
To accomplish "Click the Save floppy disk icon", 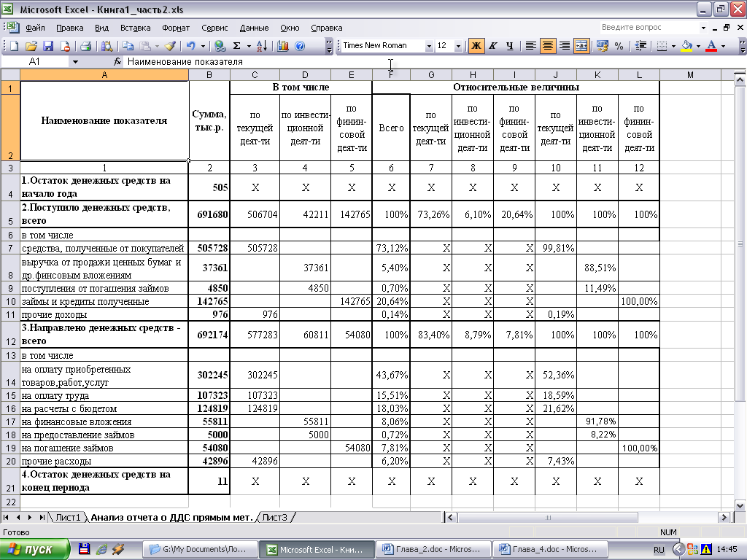I will (48, 46).
